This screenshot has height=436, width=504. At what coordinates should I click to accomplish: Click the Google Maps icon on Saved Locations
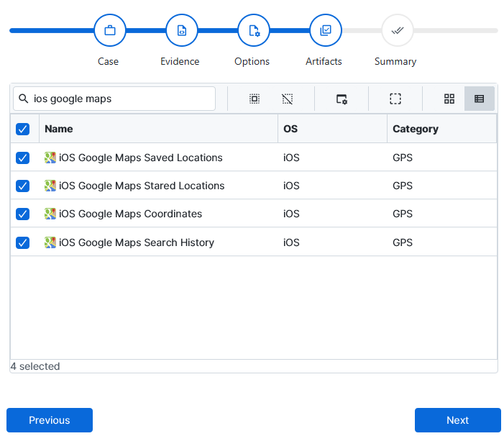50,158
